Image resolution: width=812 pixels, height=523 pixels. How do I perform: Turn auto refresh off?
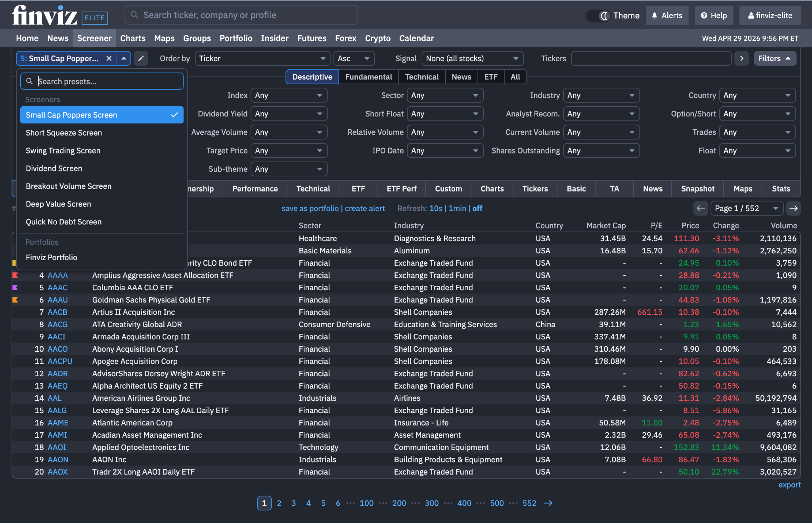477,208
